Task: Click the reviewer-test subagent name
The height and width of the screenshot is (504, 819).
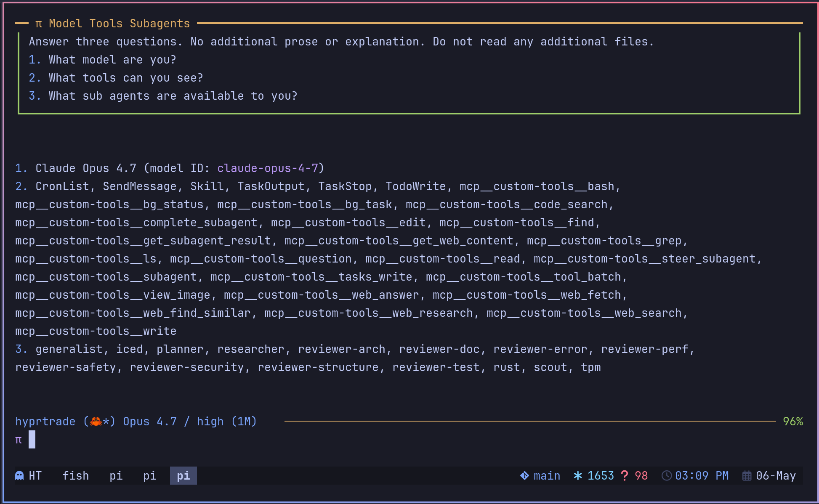Action: 436,367
